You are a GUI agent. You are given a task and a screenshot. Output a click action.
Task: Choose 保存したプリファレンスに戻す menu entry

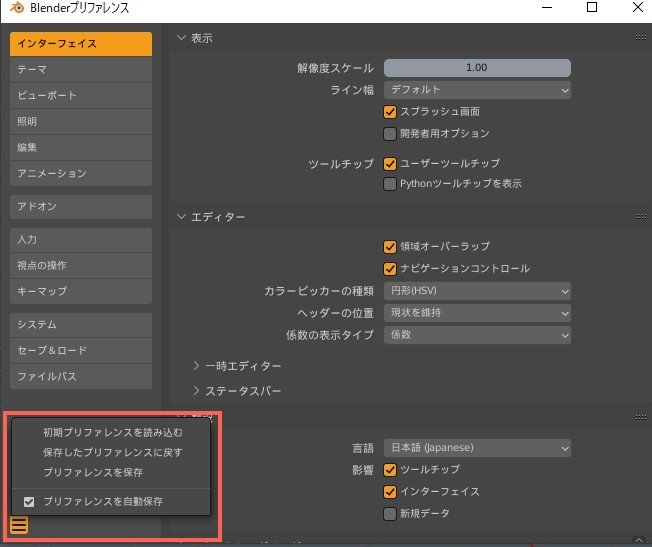[x=111, y=453]
